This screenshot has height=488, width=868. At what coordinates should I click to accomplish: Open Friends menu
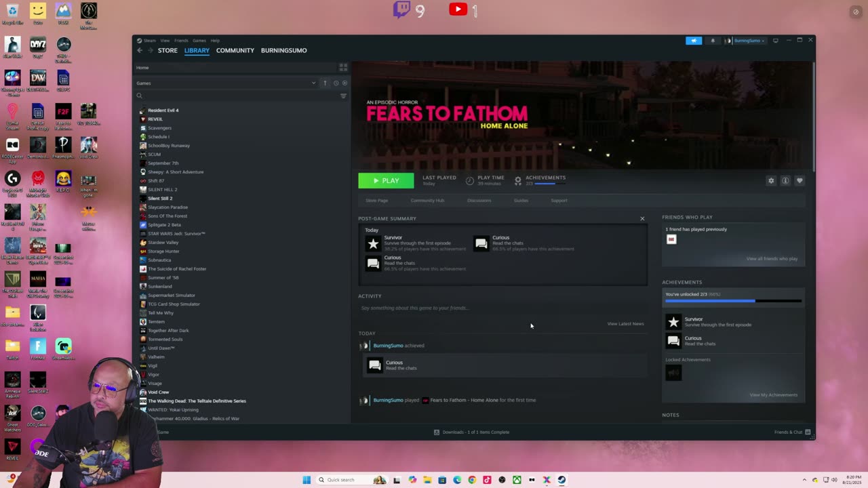[181, 41]
